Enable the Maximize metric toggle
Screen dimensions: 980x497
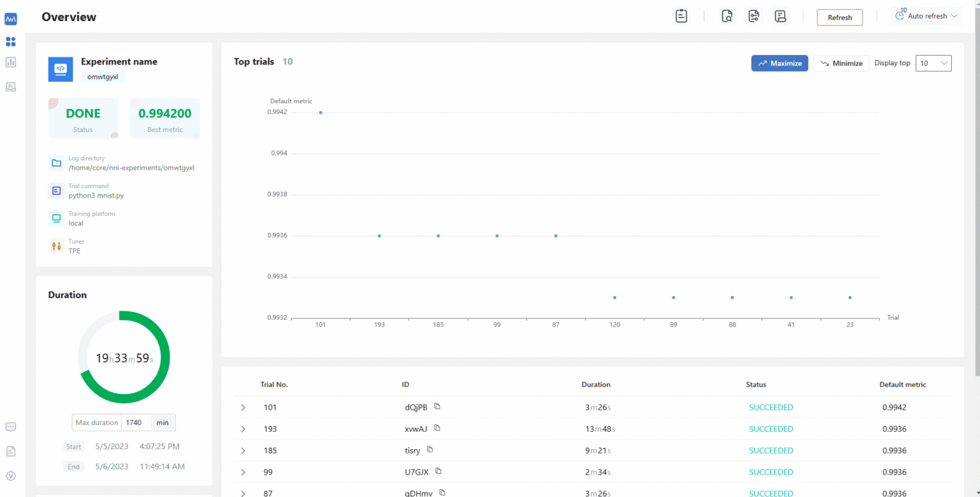[779, 63]
